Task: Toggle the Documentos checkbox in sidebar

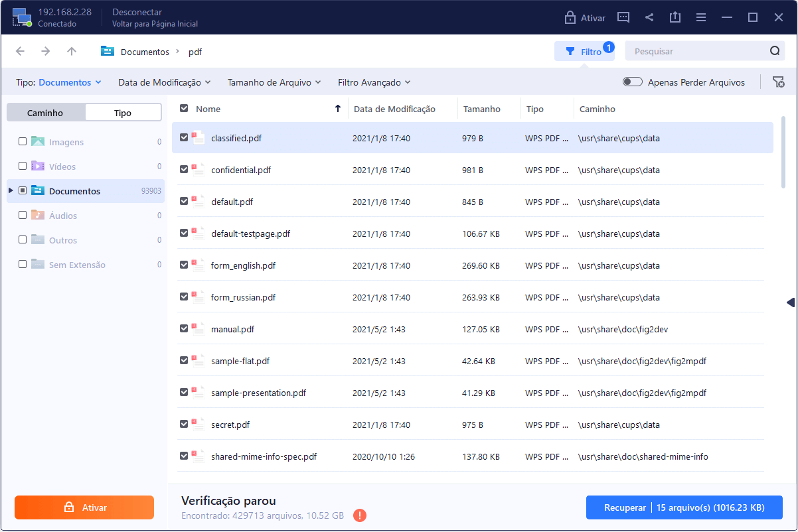Action: coord(23,190)
